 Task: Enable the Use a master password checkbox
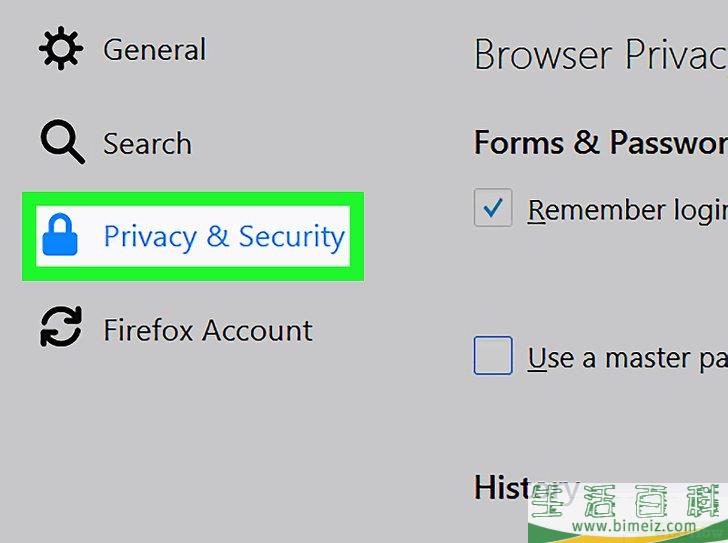[x=493, y=356]
